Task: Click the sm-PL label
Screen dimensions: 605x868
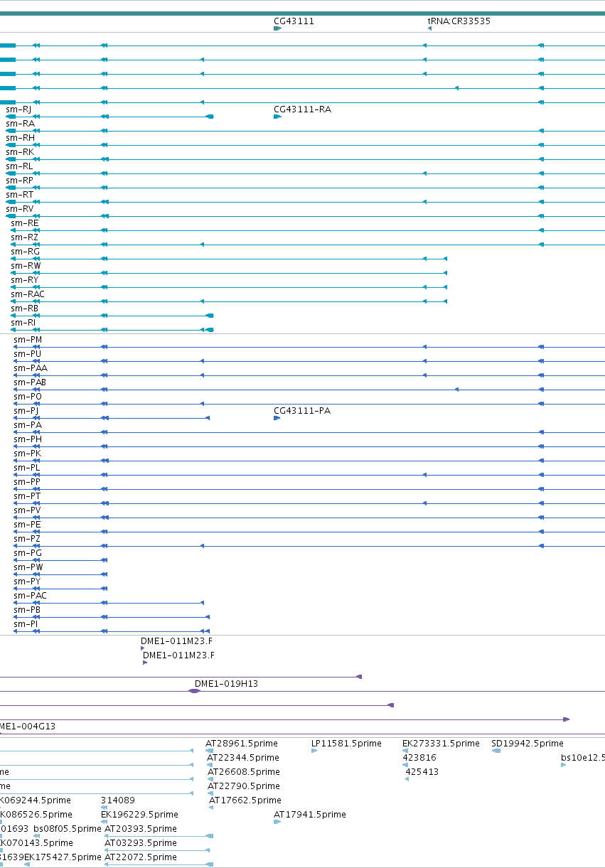Action: coord(27,468)
